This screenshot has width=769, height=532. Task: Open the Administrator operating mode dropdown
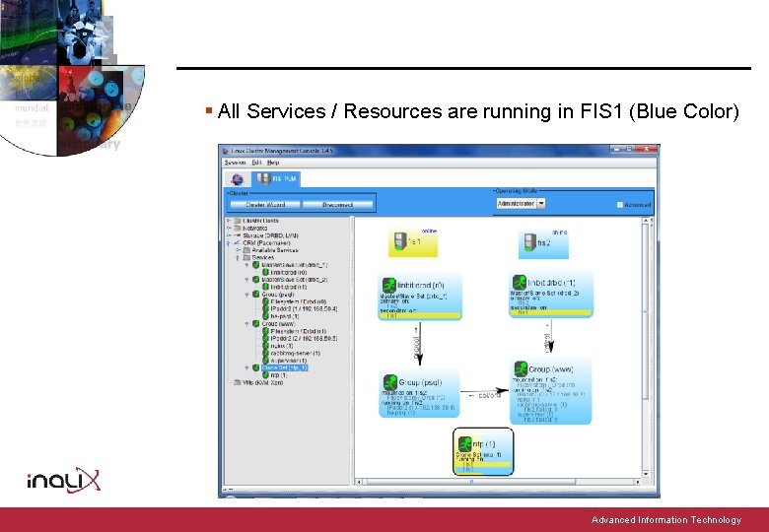coord(521,203)
